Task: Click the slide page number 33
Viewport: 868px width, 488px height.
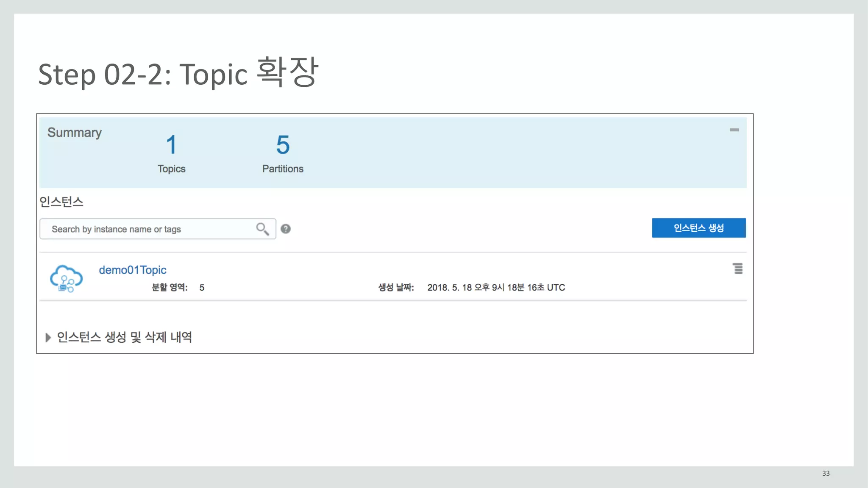Action: pos(826,473)
